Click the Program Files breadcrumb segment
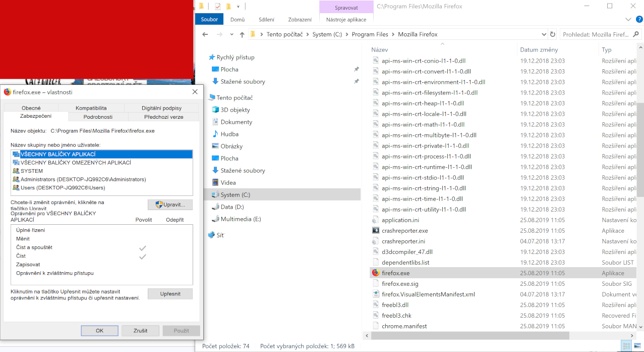Viewport: 644px width, 352px height. (x=370, y=34)
